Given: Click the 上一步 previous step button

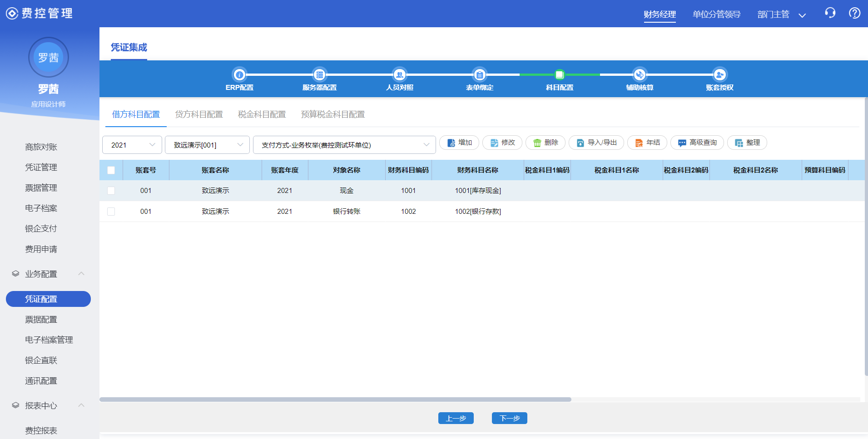Looking at the screenshot, I should pyautogui.click(x=456, y=418).
